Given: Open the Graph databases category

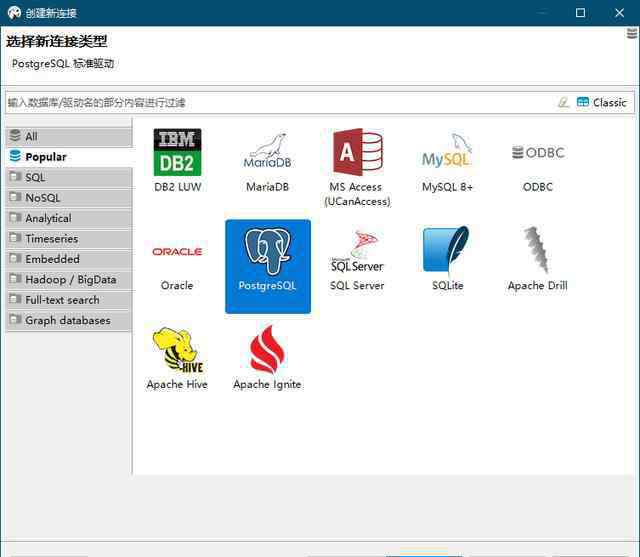Looking at the screenshot, I should pyautogui.click(x=69, y=320).
